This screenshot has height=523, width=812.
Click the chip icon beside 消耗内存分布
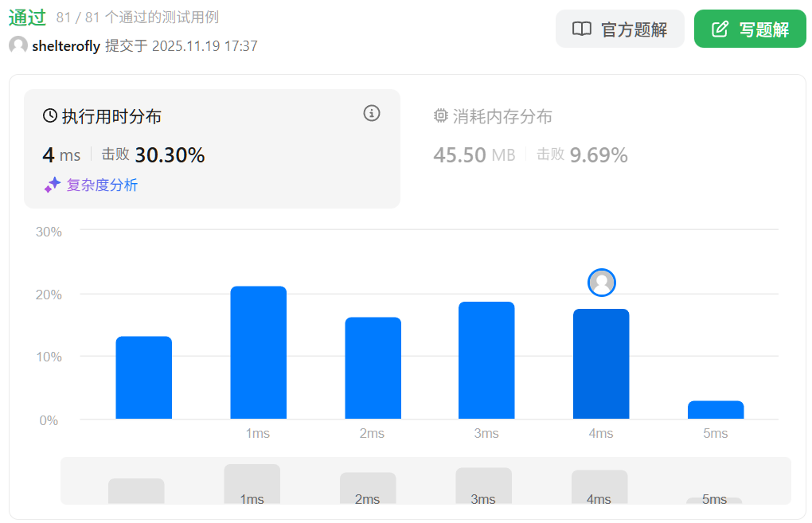pos(441,116)
